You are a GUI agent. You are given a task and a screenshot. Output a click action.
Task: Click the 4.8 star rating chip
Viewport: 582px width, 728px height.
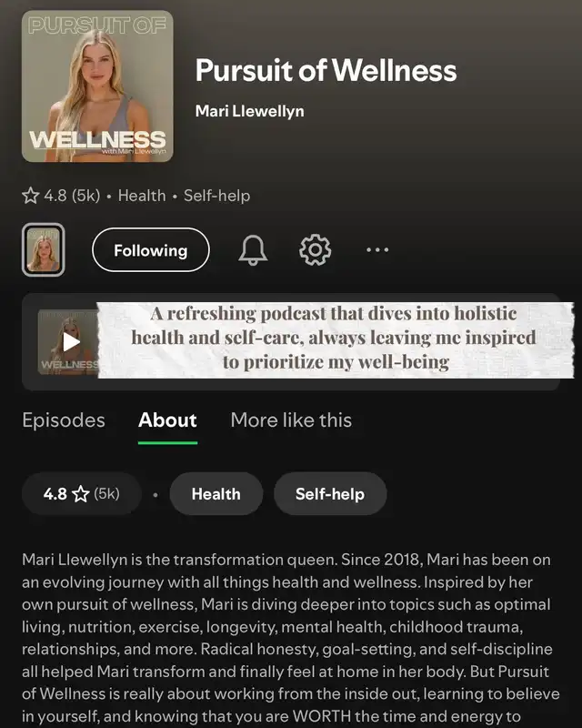pyautogui.click(x=81, y=493)
